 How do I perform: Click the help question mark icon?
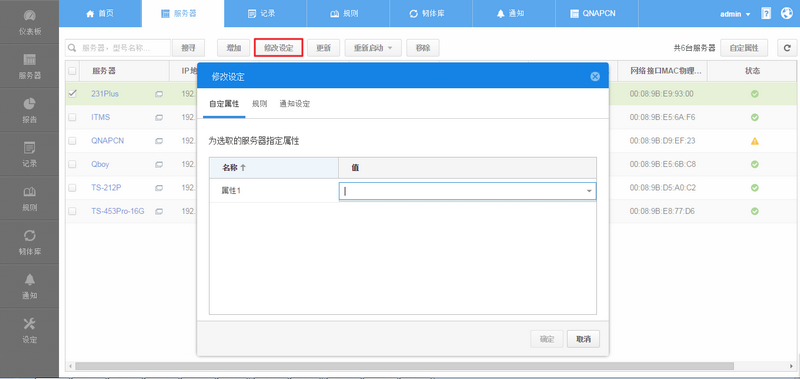coord(766,14)
